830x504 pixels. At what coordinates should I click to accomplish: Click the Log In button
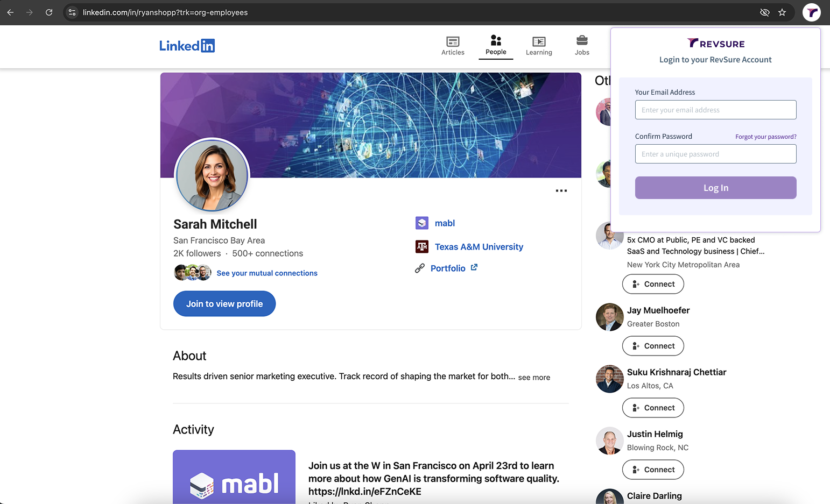(715, 188)
